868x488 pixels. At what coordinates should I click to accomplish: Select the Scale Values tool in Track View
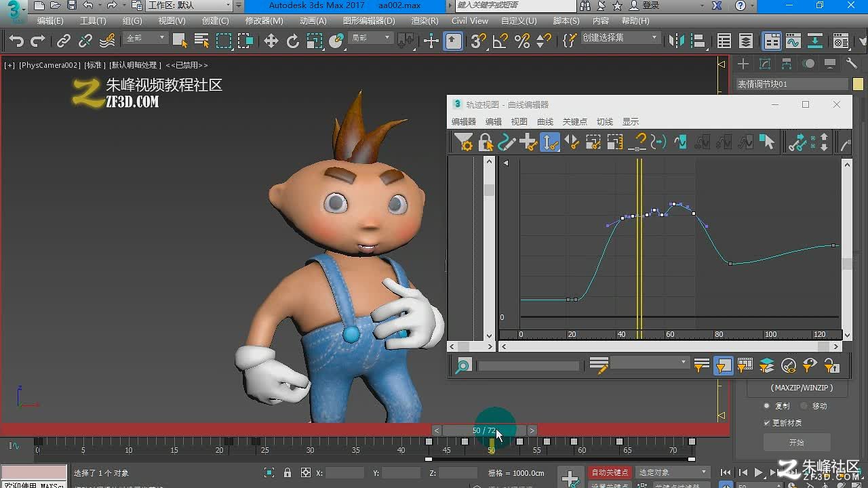[615, 142]
